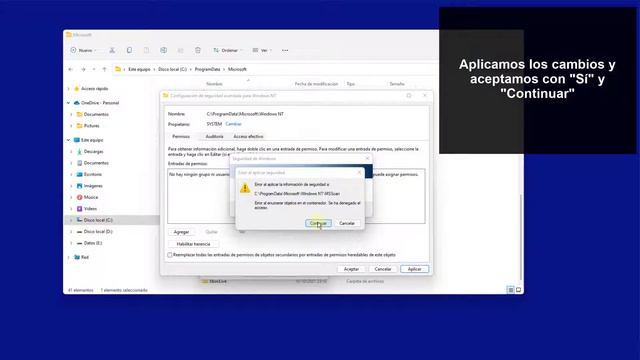Click the folder icon in the address bar
640x360 pixels.
(x=118, y=69)
